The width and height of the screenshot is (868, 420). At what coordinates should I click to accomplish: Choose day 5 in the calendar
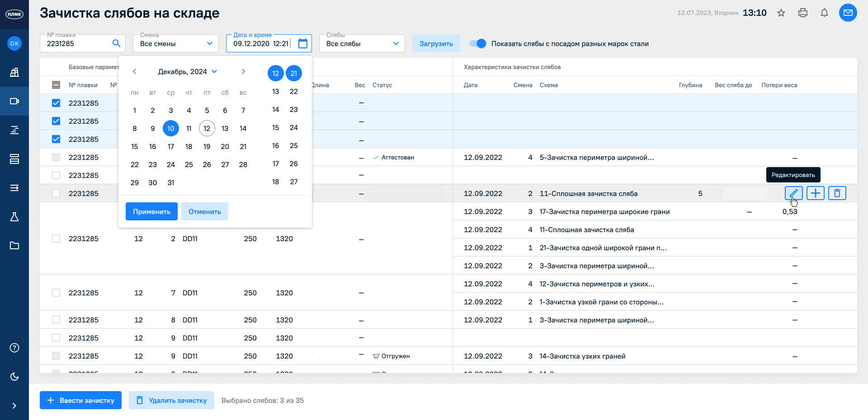pos(207,110)
